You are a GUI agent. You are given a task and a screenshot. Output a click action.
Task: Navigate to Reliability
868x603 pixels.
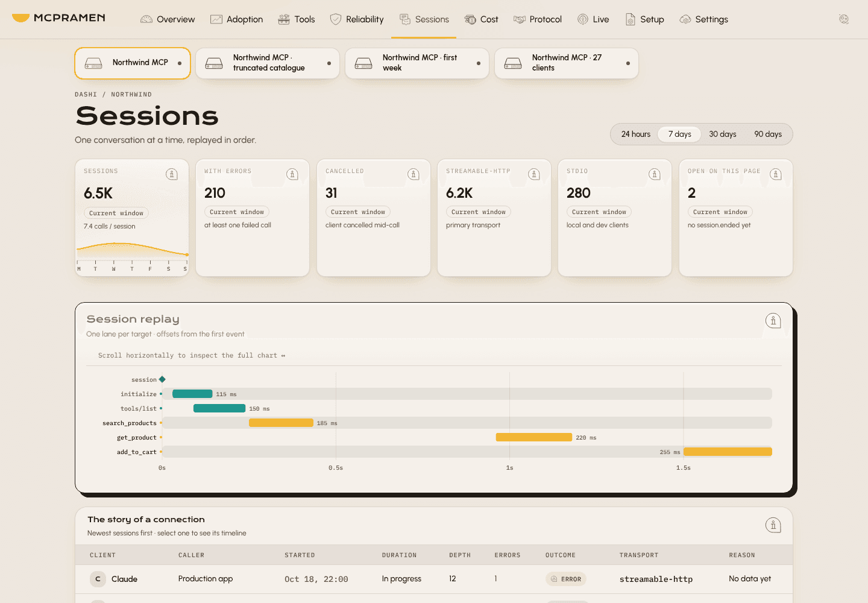(357, 19)
